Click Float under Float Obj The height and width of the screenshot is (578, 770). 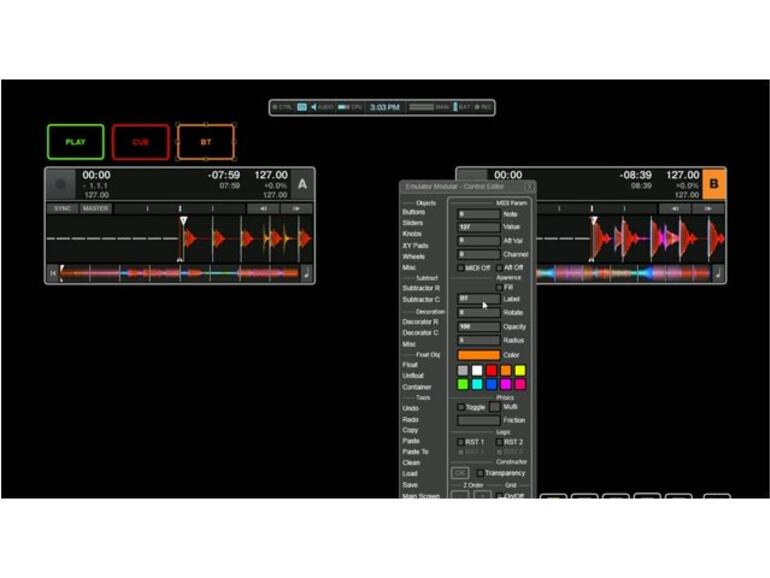point(410,365)
